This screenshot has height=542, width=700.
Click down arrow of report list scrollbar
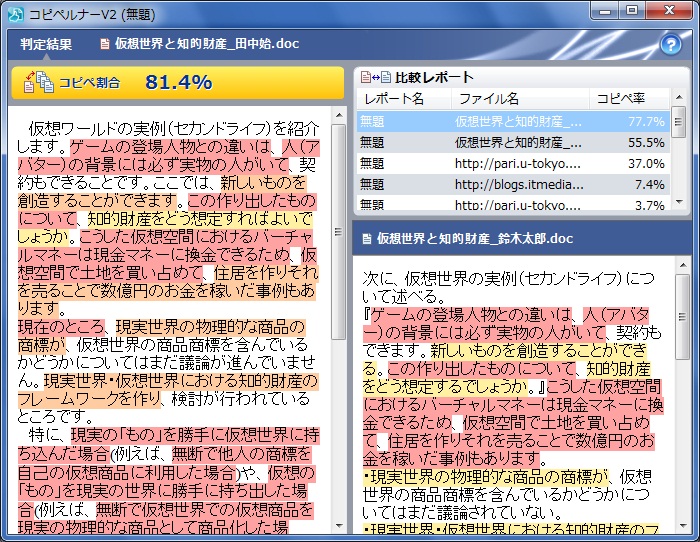point(679,202)
